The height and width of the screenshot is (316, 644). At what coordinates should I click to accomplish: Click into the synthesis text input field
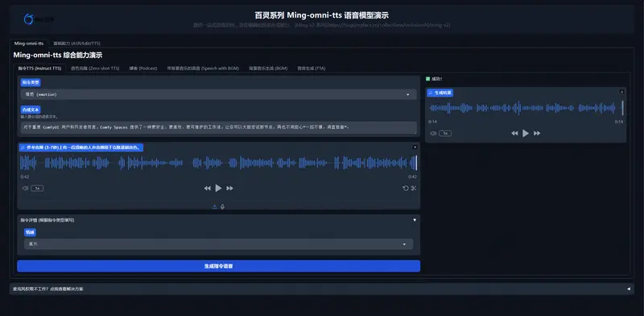(218, 127)
